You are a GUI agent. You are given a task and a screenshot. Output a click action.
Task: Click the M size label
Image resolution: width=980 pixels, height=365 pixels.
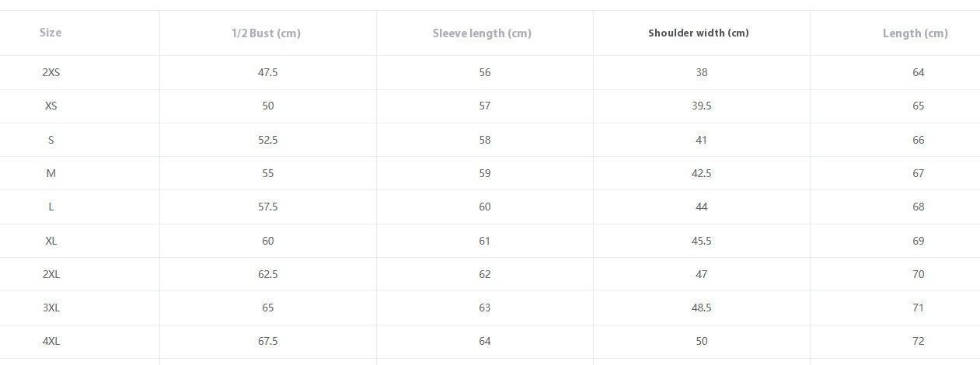pyautogui.click(x=51, y=173)
